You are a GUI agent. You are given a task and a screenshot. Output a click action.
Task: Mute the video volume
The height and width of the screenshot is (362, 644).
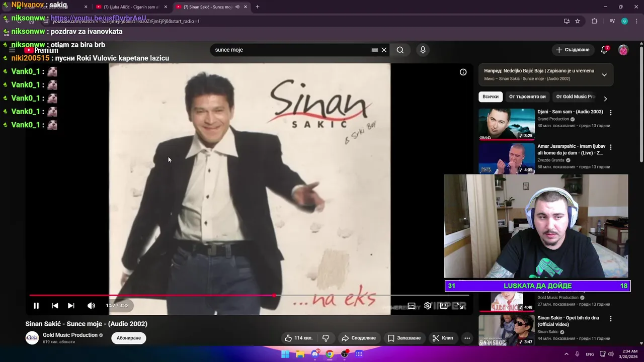[x=91, y=306]
